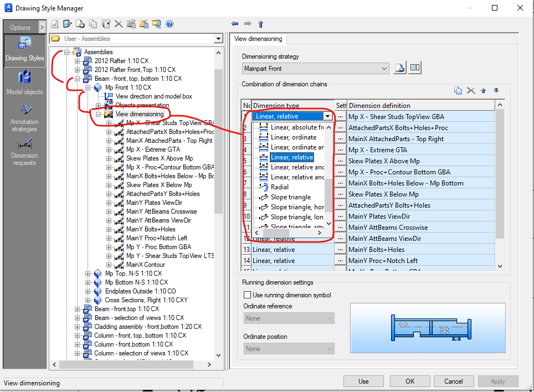
Task: Click the back arrow navigation icon
Action: pyautogui.click(x=235, y=23)
